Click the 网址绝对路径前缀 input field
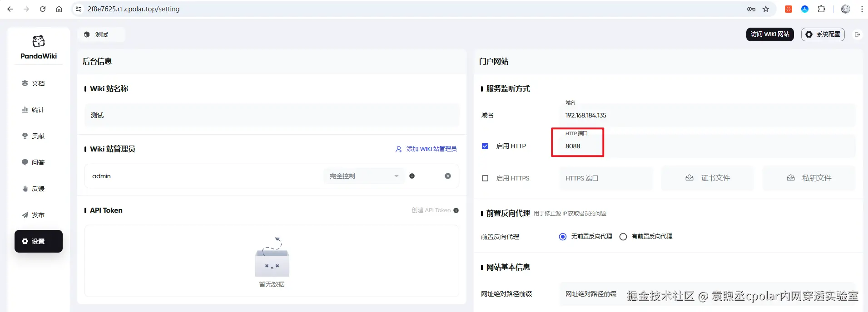This screenshot has width=868, height=312. point(708,294)
